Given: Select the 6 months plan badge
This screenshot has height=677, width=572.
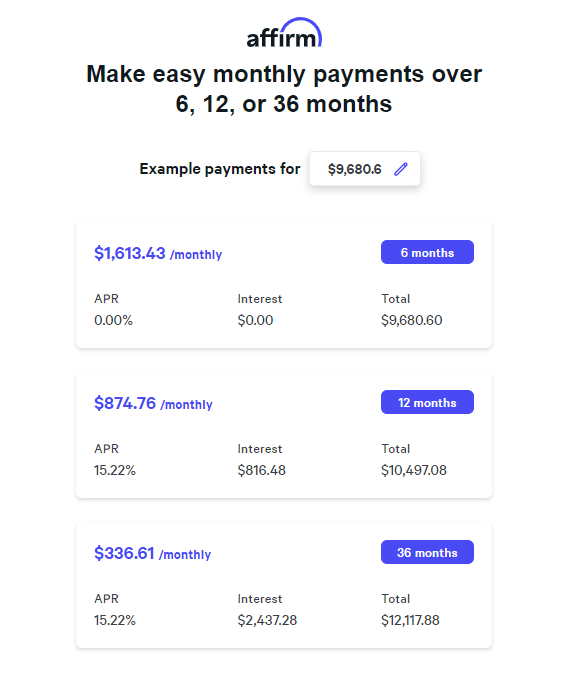Looking at the screenshot, I should 427,252.
